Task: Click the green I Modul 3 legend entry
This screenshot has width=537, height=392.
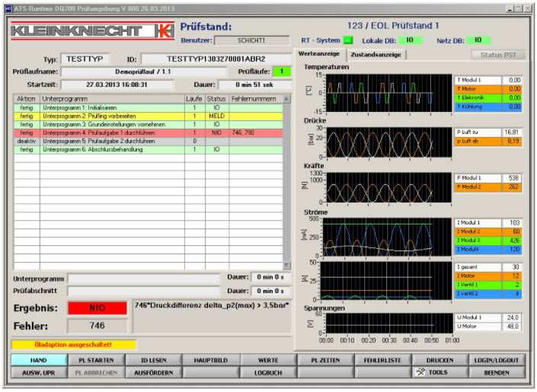Action: (488, 241)
